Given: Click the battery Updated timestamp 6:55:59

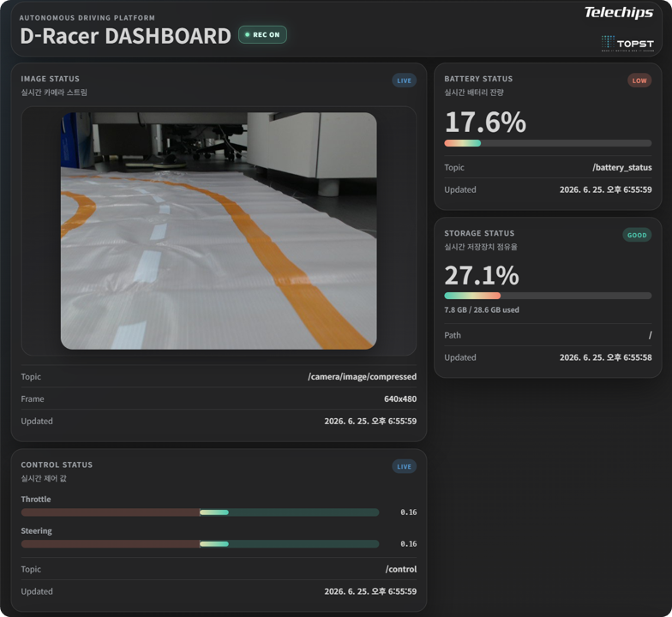Looking at the screenshot, I should [605, 190].
